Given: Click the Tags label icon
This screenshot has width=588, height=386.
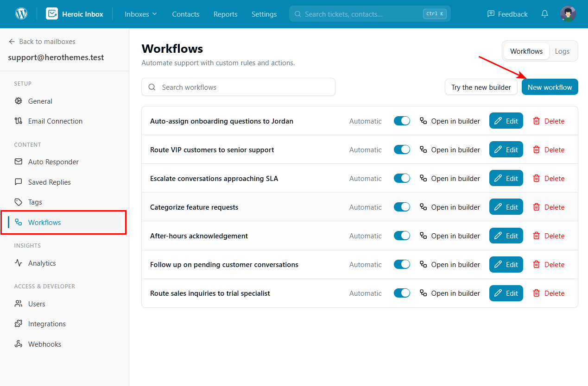Looking at the screenshot, I should 19,202.
